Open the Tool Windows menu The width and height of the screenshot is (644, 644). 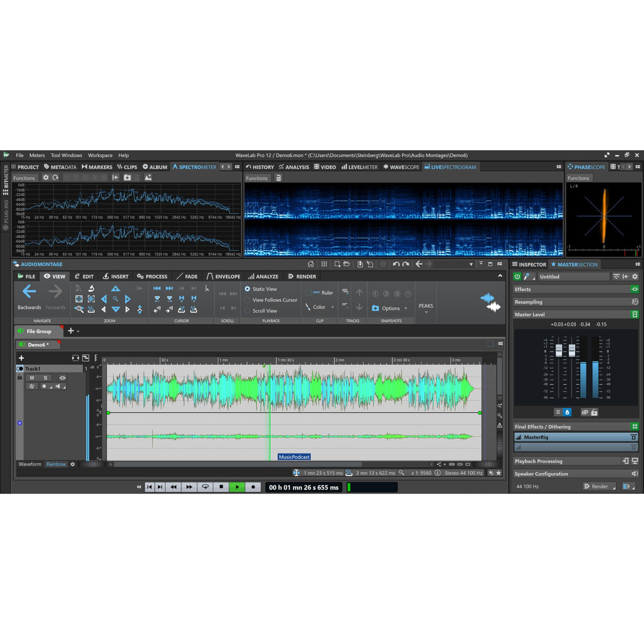[66, 155]
